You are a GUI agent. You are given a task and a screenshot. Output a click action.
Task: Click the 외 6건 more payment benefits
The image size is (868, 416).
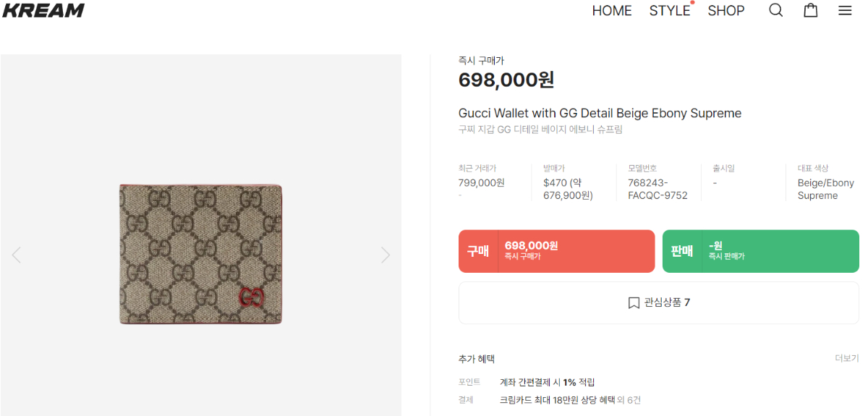[629, 399]
